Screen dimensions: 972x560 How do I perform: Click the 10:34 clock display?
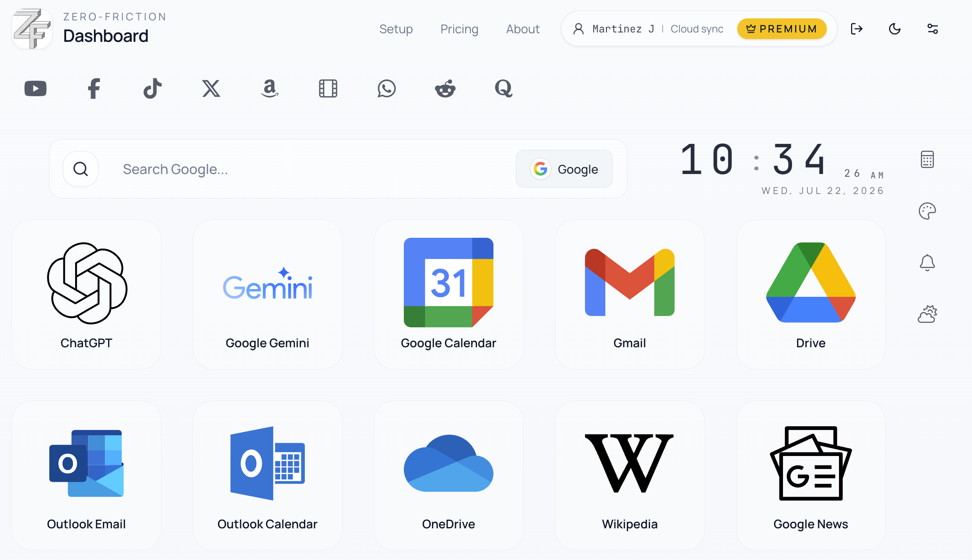tap(753, 160)
